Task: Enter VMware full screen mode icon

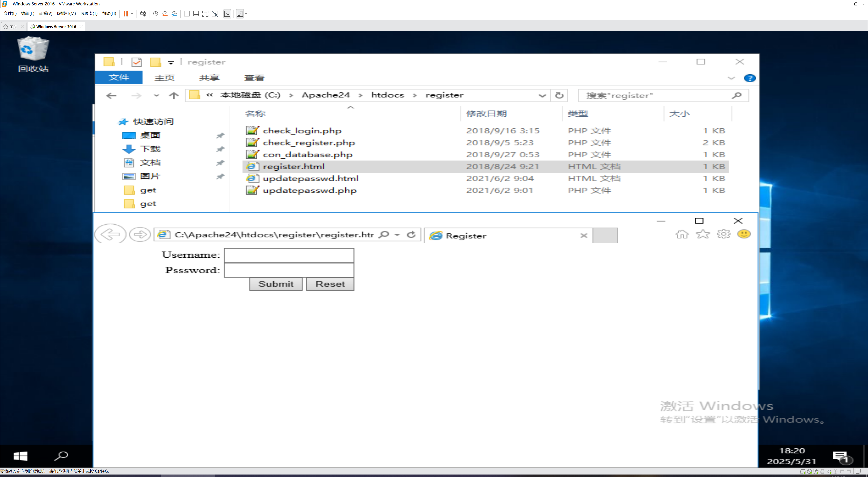Action: click(x=205, y=14)
